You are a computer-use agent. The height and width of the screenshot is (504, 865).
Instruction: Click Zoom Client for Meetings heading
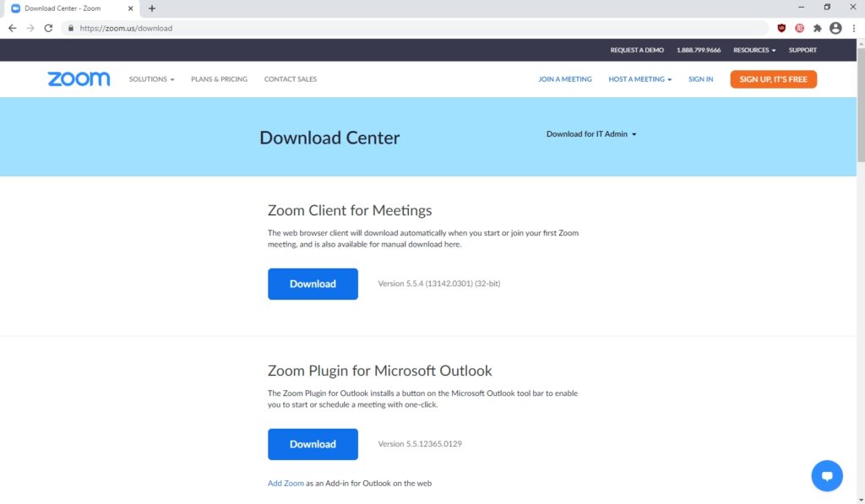(350, 210)
